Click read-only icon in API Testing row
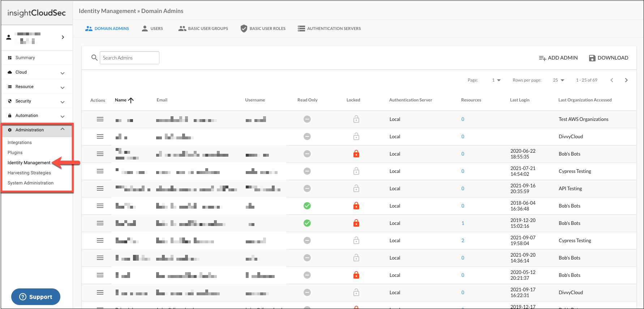Screen dimensions: 644x309 (x=307, y=188)
